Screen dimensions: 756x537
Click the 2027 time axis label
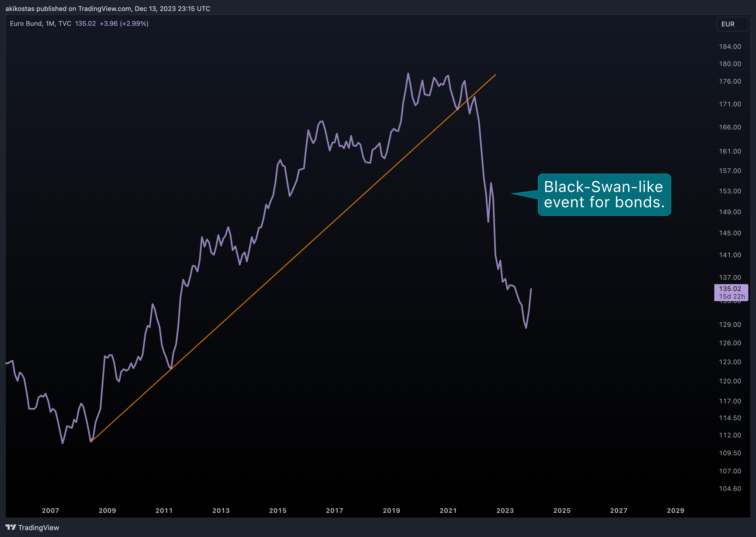coord(619,511)
